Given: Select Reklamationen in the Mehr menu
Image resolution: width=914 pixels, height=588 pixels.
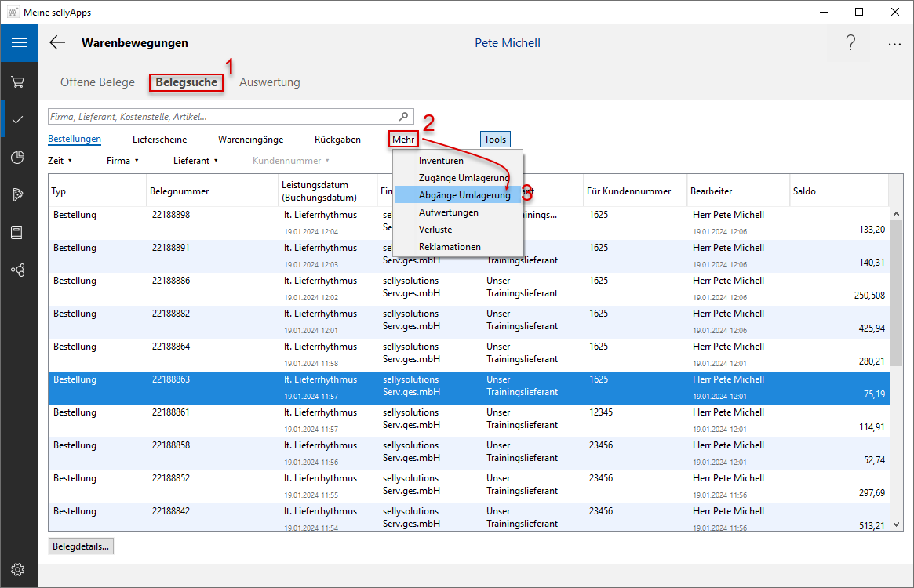Looking at the screenshot, I should [x=450, y=247].
